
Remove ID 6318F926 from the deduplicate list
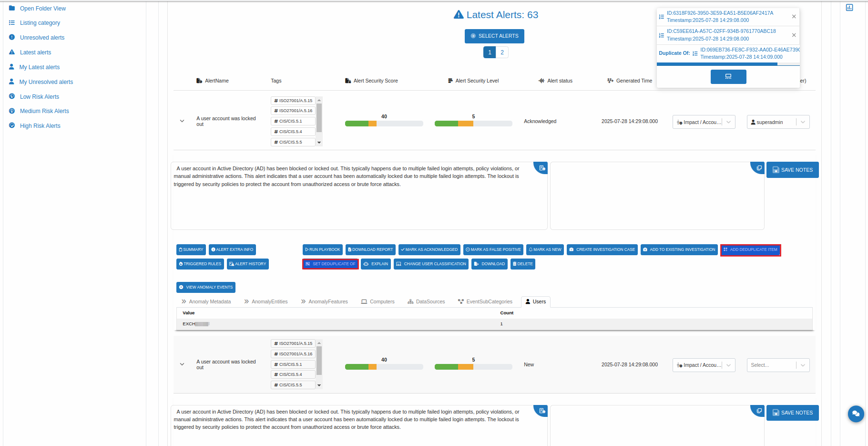[x=794, y=17]
